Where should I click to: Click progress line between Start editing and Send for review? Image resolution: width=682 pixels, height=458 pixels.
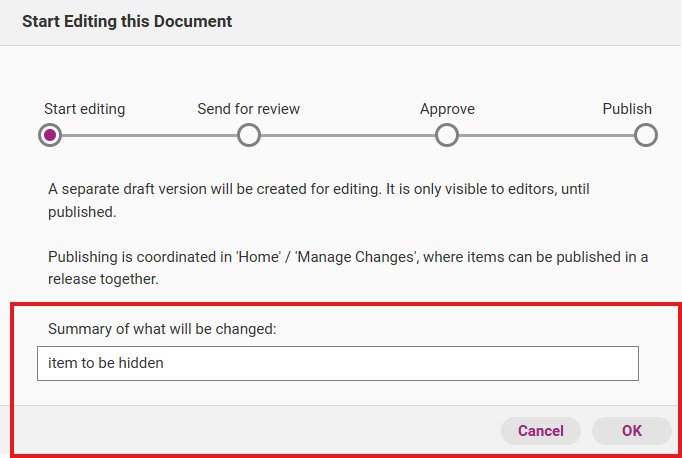(149, 135)
